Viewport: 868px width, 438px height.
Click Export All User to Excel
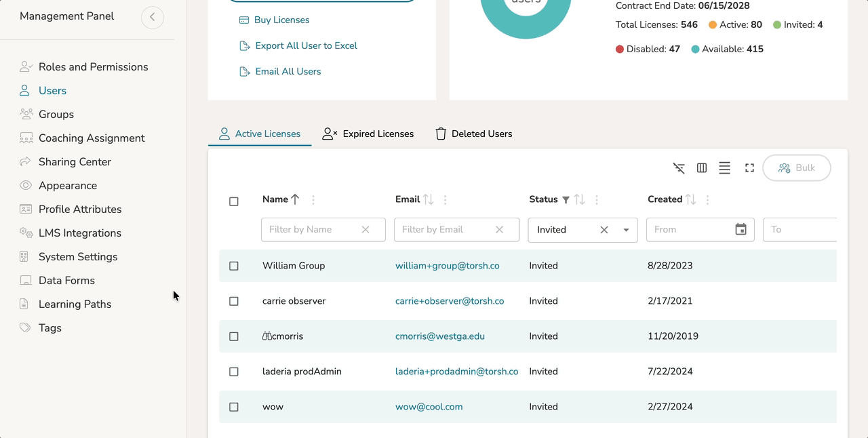point(306,46)
